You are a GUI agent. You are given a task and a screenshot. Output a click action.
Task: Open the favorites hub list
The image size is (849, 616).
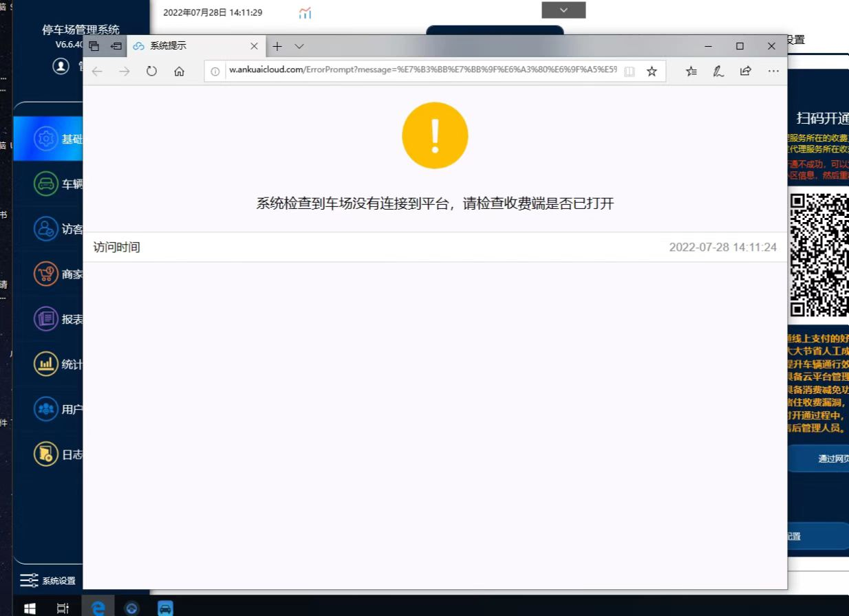(692, 71)
